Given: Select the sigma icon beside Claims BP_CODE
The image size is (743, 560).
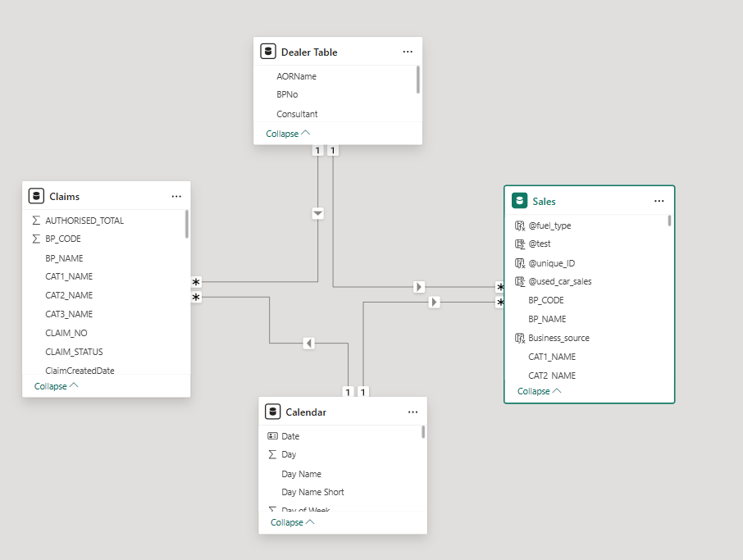Looking at the screenshot, I should 36,239.
